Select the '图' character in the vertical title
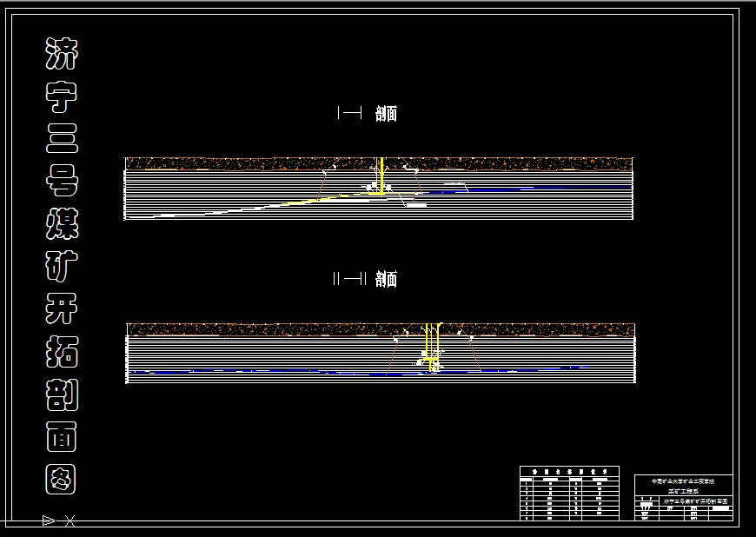Viewport: 756px width, 537px height. coord(61,479)
